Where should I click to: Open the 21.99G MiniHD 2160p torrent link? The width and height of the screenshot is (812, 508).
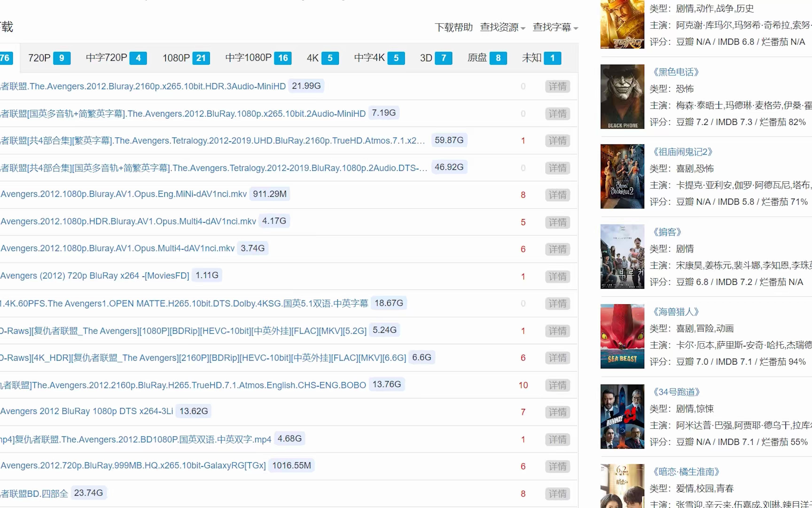[143, 86]
